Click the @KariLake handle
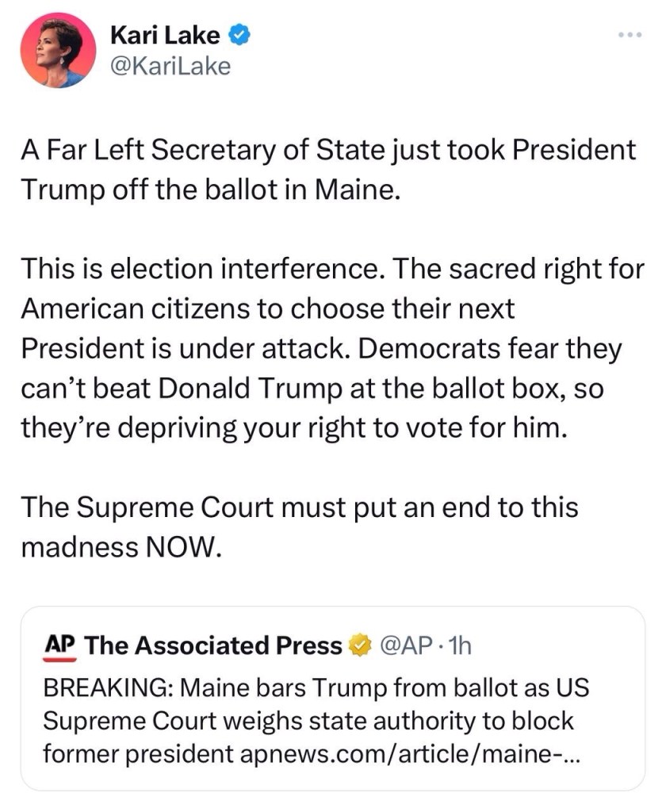This screenshot has height=812, width=666. [x=170, y=65]
